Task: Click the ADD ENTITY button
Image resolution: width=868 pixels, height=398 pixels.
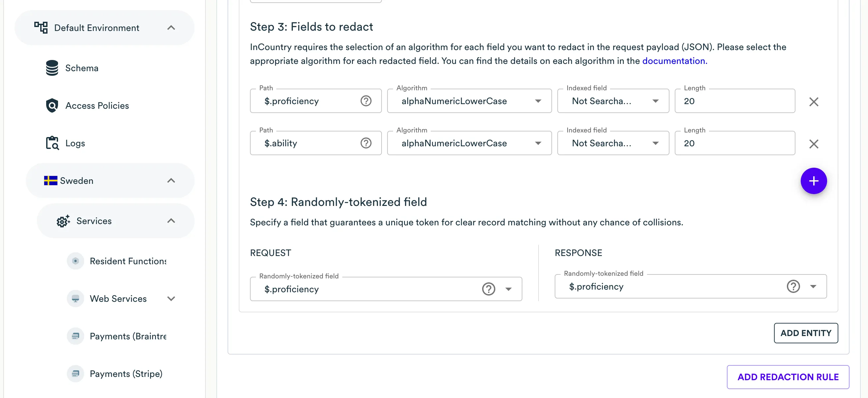Action: (806, 333)
